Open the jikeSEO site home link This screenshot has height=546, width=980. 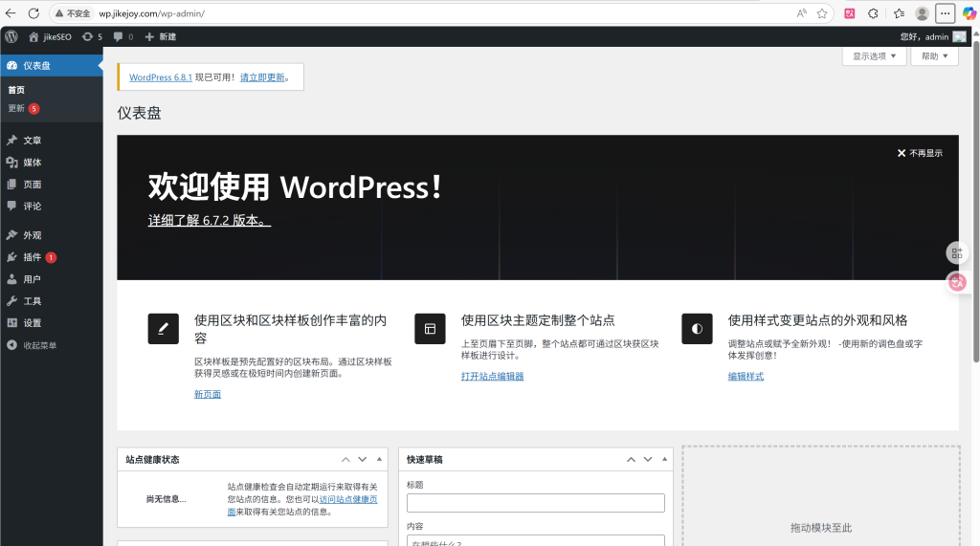coord(50,37)
